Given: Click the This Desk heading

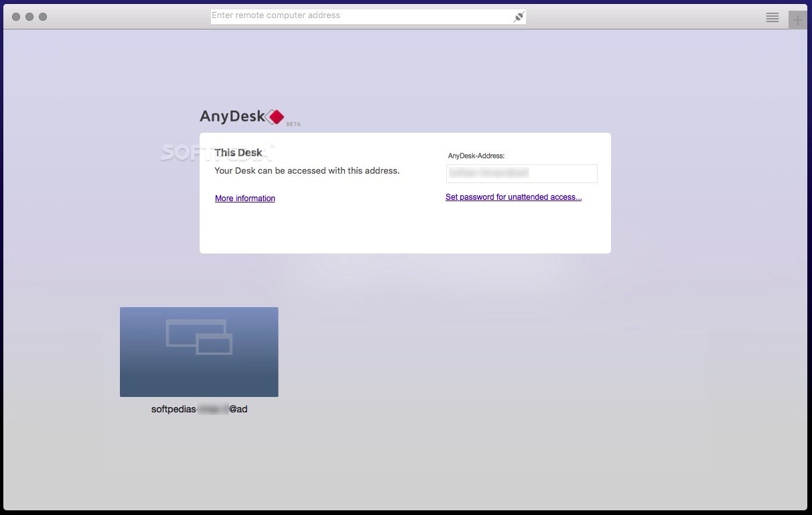Looking at the screenshot, I should tap(238, 152).
